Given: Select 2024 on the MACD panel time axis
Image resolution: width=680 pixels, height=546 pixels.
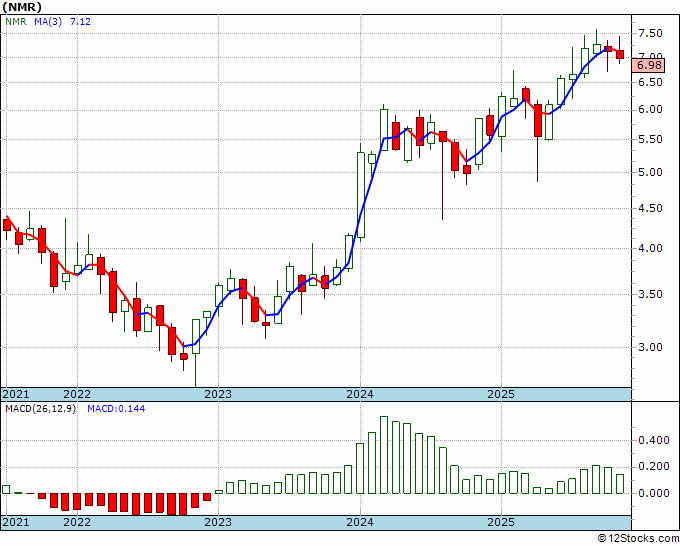Looking at the screenshot, I should 360,522.
